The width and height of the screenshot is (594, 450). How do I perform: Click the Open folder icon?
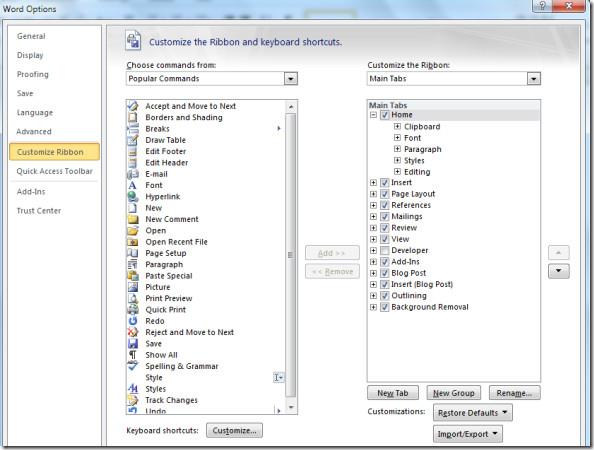[133, 230]
